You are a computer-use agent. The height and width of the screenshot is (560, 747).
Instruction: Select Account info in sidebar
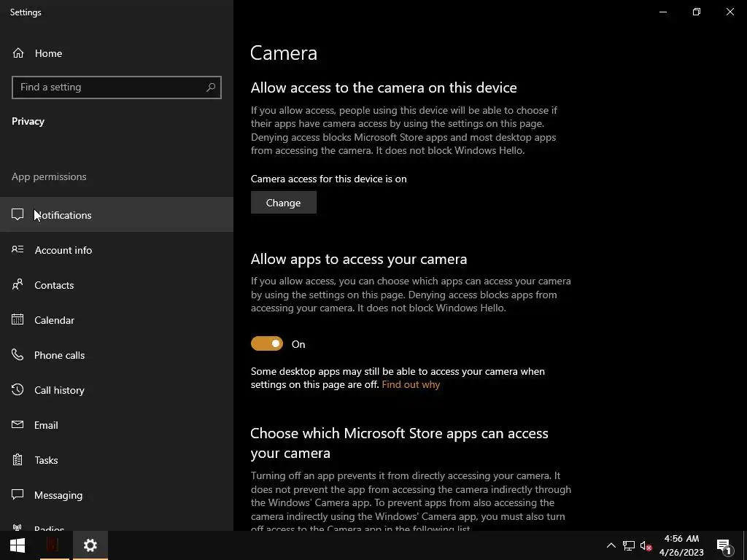(117, 249)
